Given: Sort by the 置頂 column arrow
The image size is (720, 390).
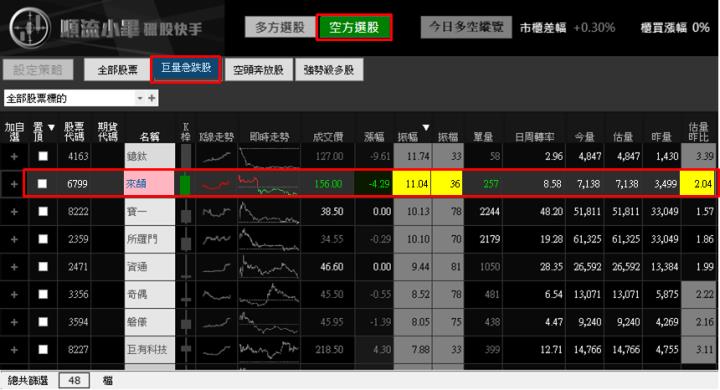Looking at the screenshot, I should [x=51, y=127].
